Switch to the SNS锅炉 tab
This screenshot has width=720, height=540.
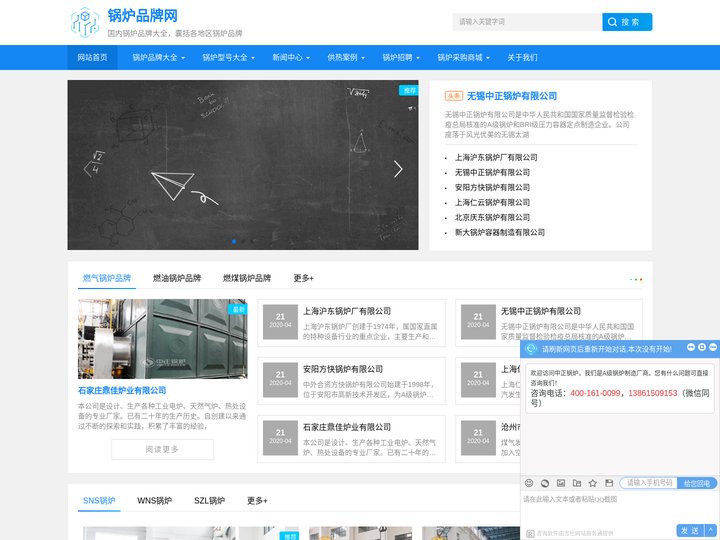coord(99,501)
